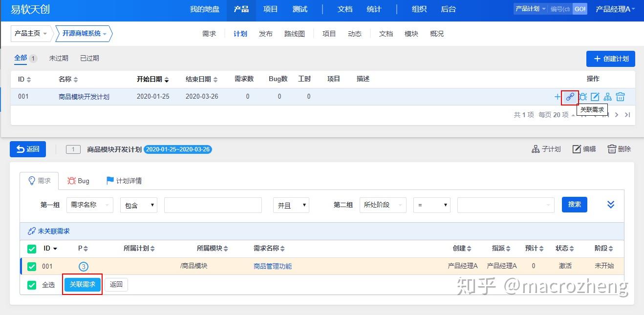Click 子计划 in plan header
The height and width of the screenshot is (315, 644).
pos(546,149)
